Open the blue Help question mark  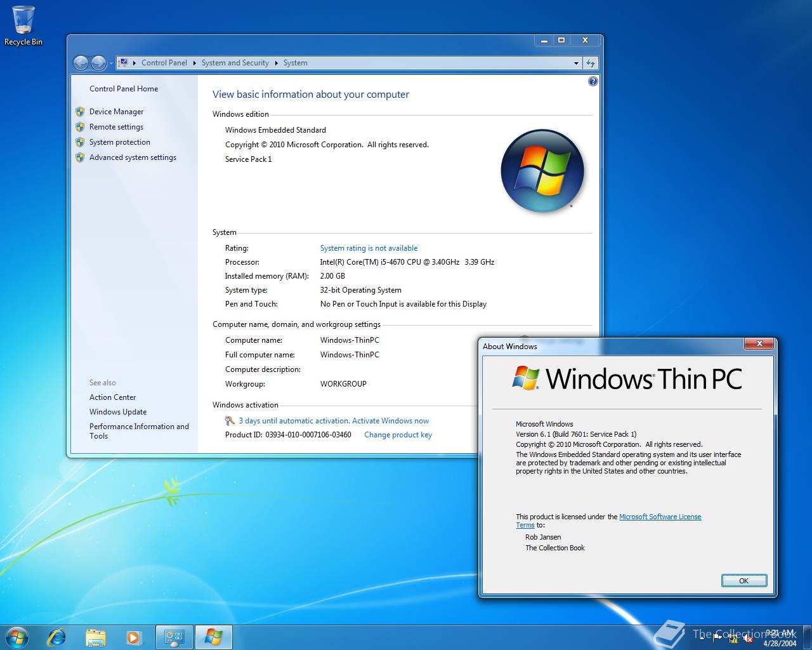click(x=593, y=81)
